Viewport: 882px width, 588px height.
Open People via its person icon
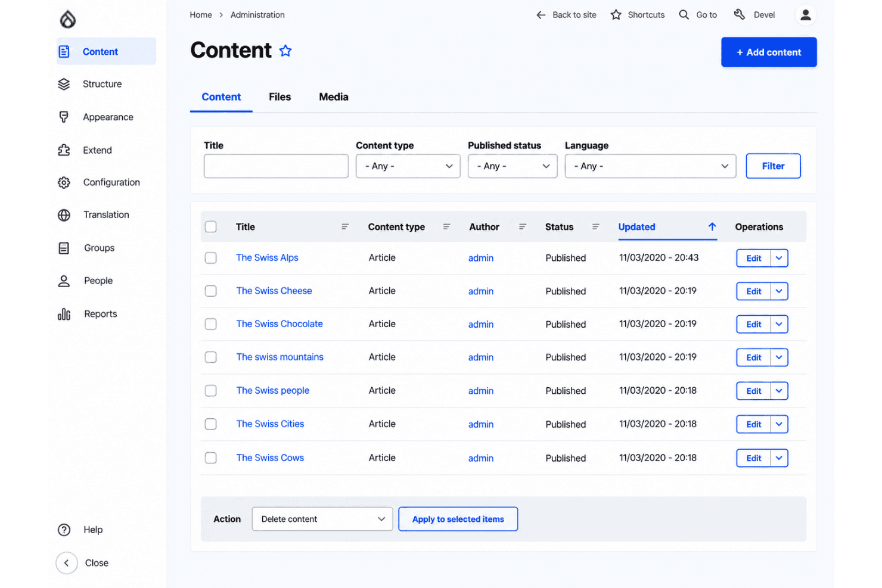[x=64, y=281]
